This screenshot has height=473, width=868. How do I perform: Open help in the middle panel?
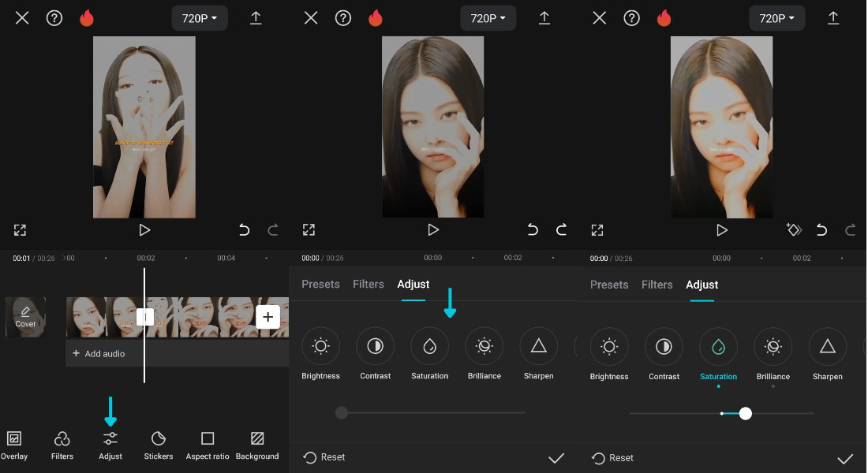click(343, 18)
